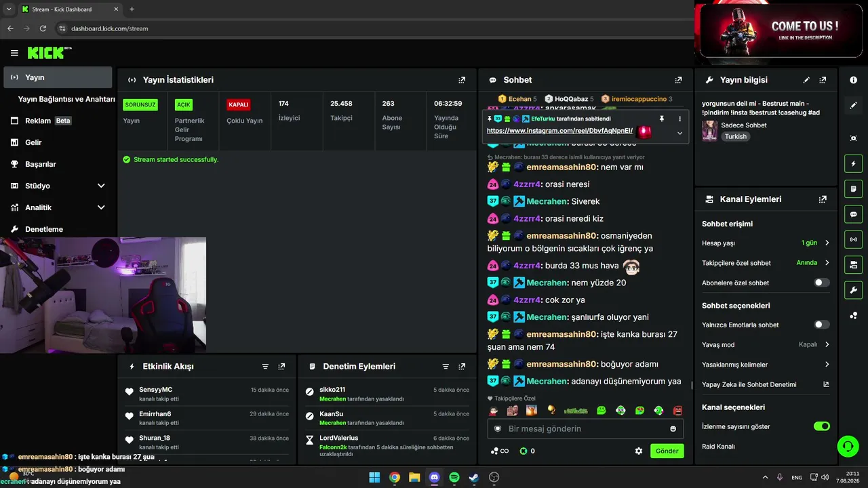Open filter options for Etkinlik Akışı
Screen dimensions: 868x488
pyautogui.click(x=265, y=367)
